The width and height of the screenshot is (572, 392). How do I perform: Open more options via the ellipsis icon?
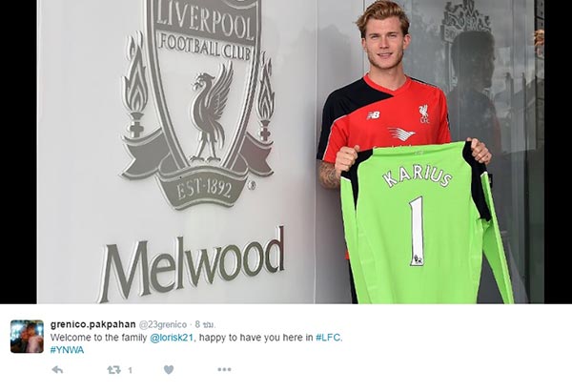[x=224, y=370]
